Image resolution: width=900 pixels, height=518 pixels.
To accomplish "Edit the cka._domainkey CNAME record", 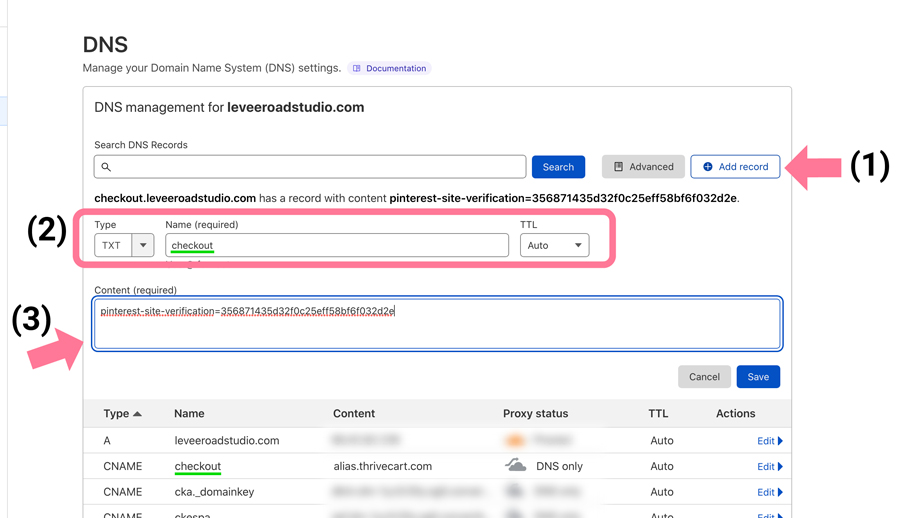I will tap(768, 492).
